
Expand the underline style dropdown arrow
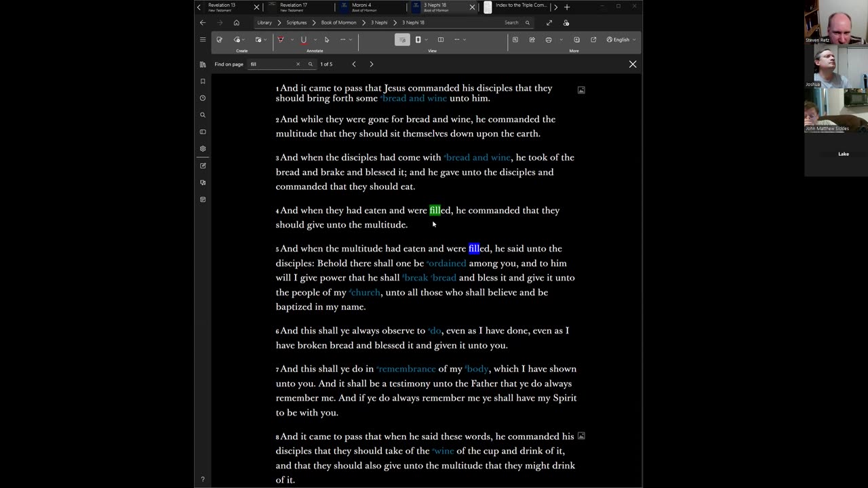[315, 40]
